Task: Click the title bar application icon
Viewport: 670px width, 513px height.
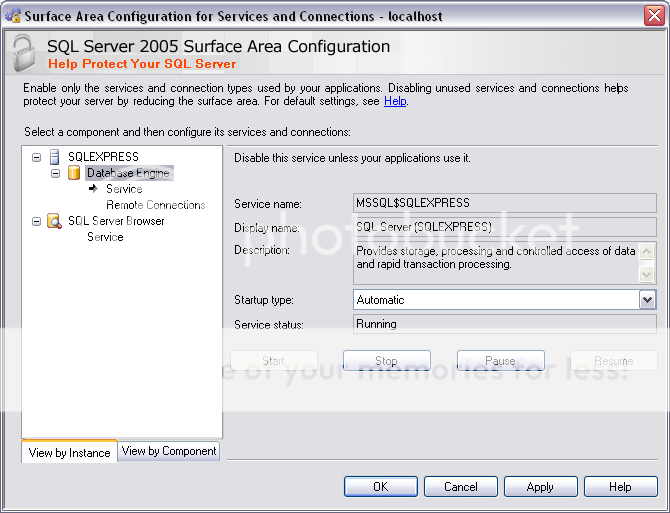Action: pos(13,16)
